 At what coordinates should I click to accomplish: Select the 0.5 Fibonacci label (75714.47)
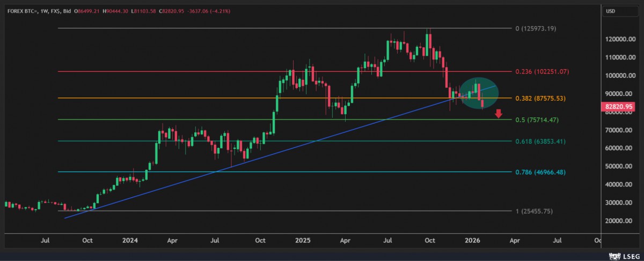pyautogui.click(x=537, y=120)
